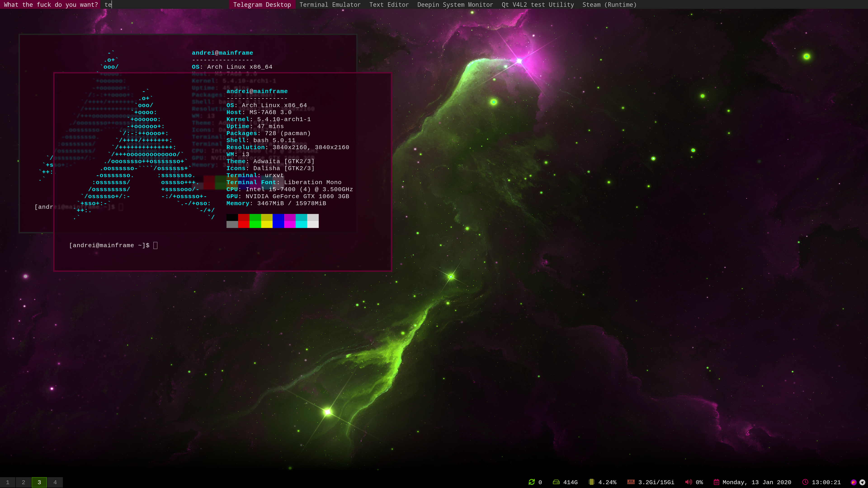Open the flame tray icon
Screen dimensions: 868x488
tap(854, 482)
